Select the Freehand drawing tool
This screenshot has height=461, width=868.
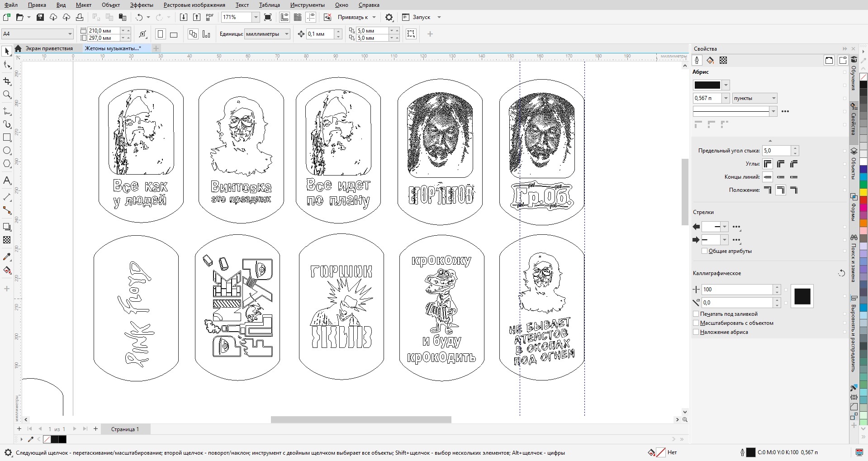tap(7, 111)
